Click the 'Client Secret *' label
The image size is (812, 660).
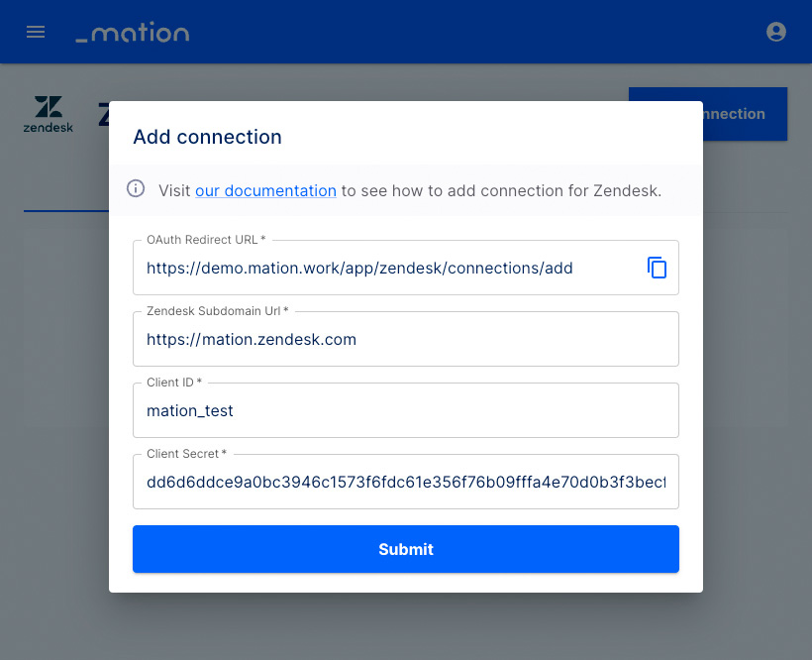(x=186, y=454)
